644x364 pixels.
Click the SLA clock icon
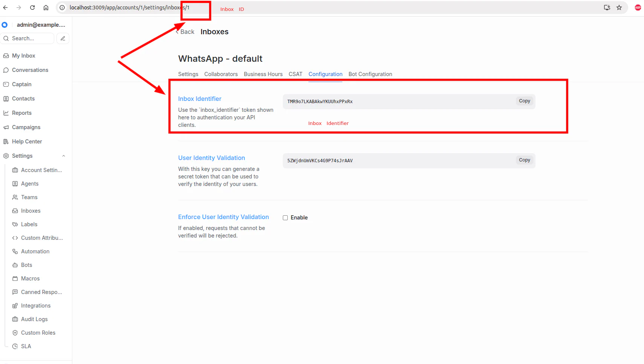pos(15,346)
